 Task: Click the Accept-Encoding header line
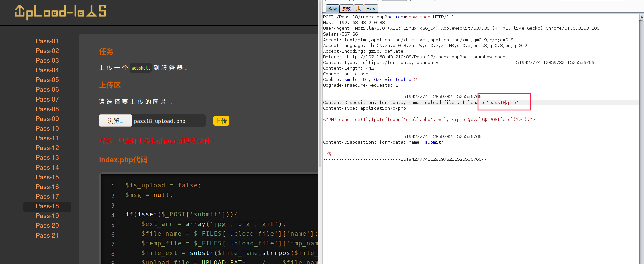(x=363, y=51)
